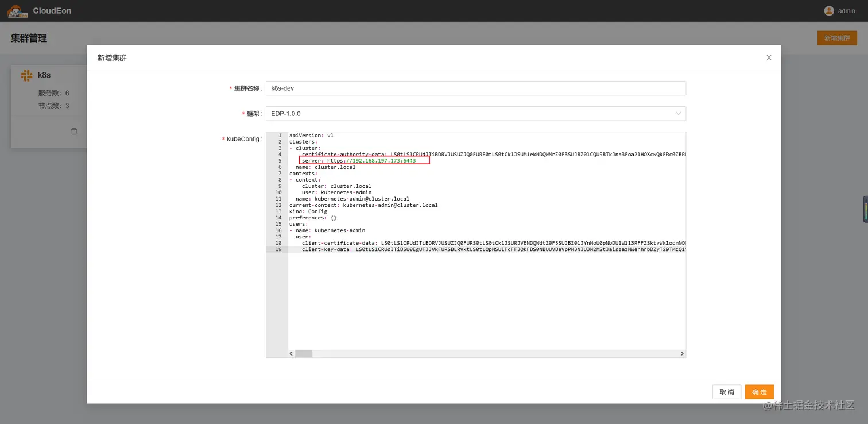Click the 节点数: 3 text
The height and width of the screenshot is (424, 868).
(x=54, y=106)
